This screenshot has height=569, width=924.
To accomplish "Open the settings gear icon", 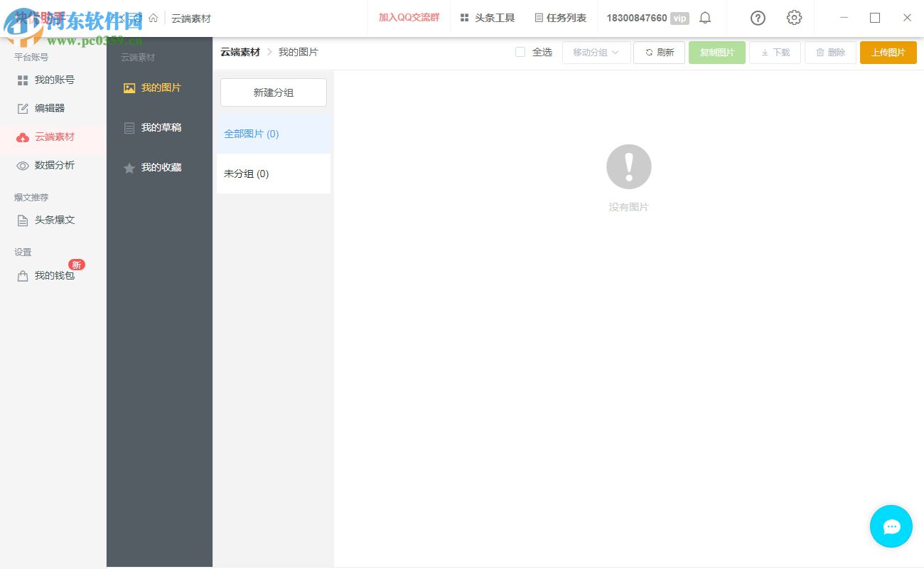I will pyautogui.click(x=794, y=18).
